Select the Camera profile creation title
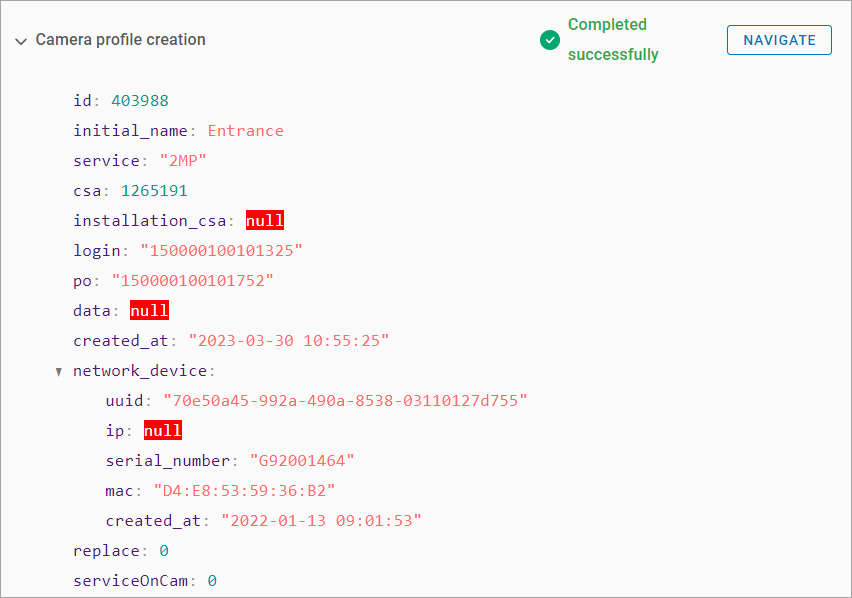The height and width of the screenshot is (598, 852). coord(120,40)
